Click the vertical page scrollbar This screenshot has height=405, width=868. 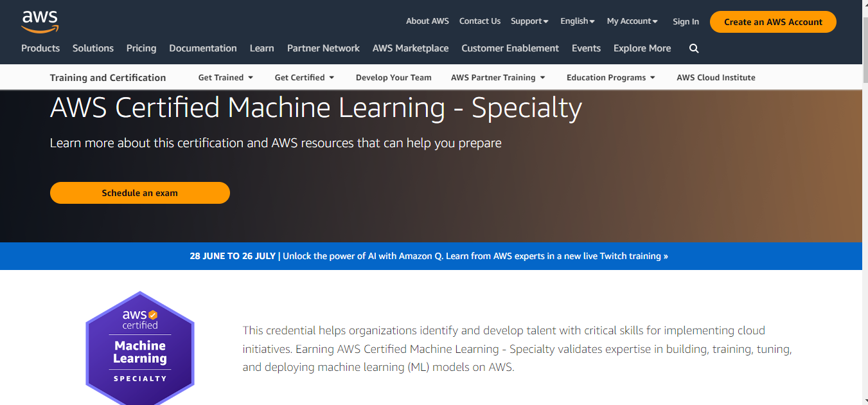click(x=864, y=193)
